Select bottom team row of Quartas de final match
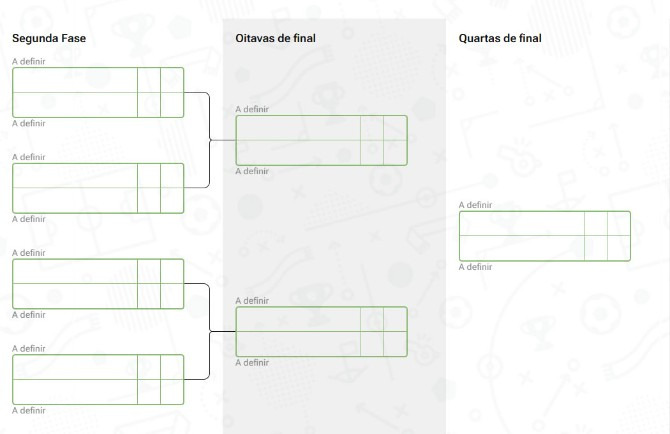 point(522,248)
